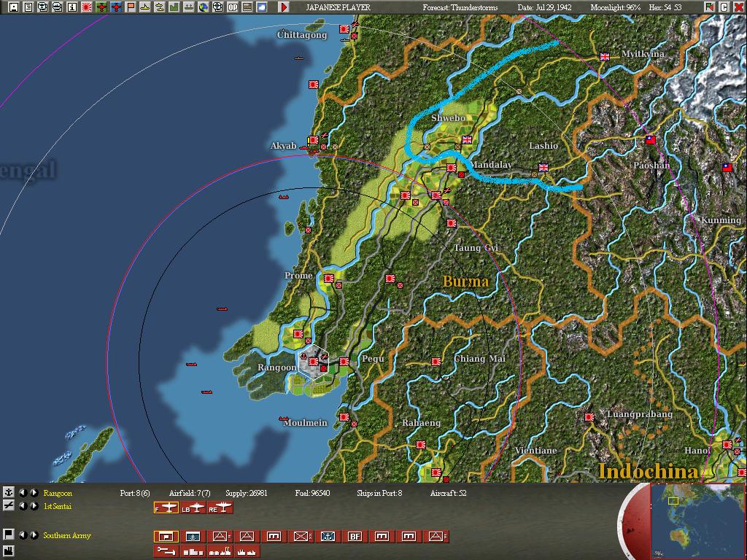Viewport: 747px width, 560px height.
Task: Click the factory icon in bottom left panel
Action: (8, 551)
